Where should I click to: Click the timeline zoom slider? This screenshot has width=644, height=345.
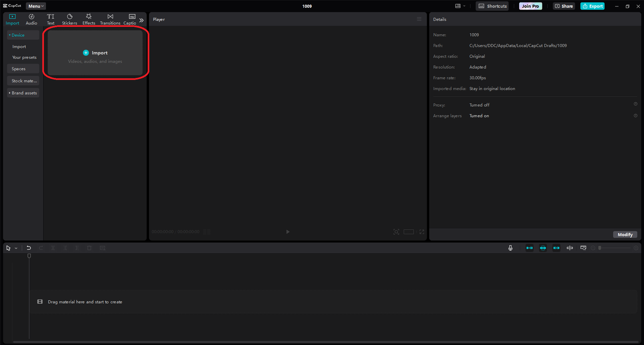click(x=615, y=248)
